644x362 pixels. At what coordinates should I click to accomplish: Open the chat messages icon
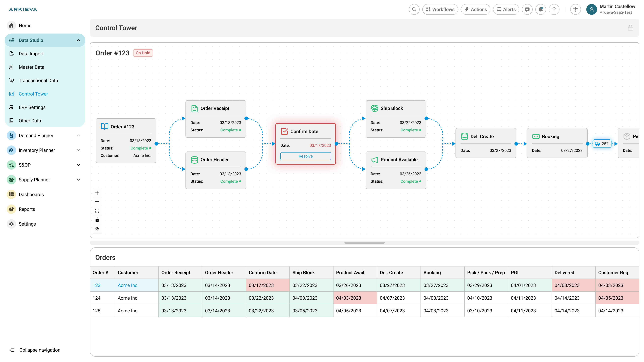[527, 10]
